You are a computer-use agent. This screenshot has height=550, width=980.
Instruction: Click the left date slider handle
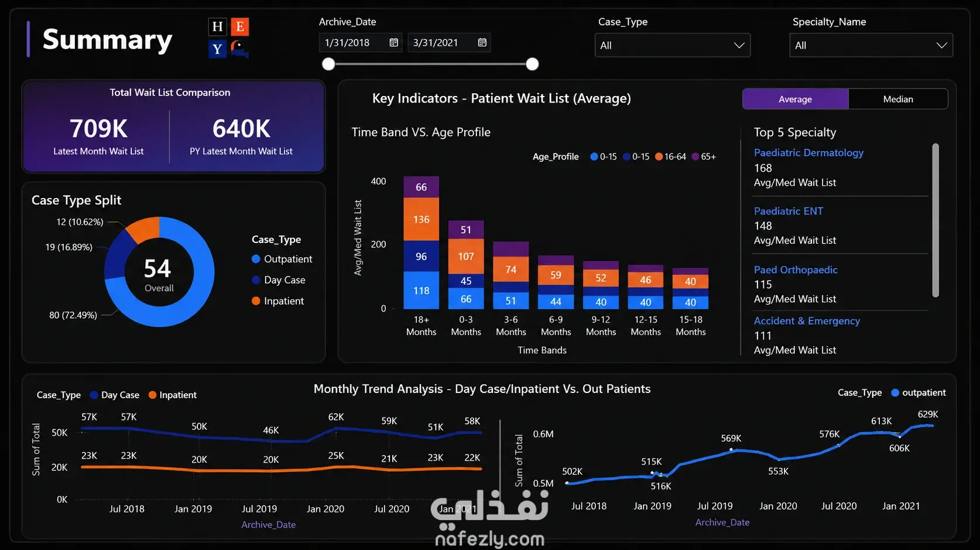[x=329, y=64]
